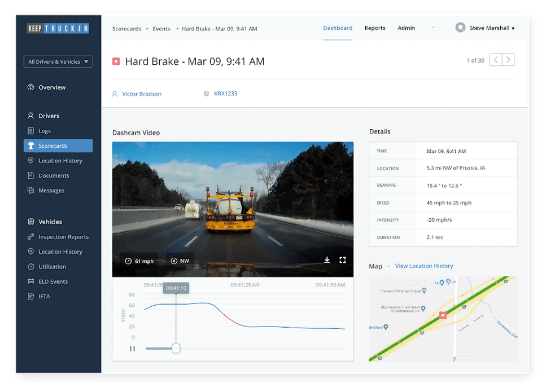The height and width of the screenshot is (392, 542).
Task: Click the red event marker on the map
Action: pyautogui.click(x=443, y=315)
